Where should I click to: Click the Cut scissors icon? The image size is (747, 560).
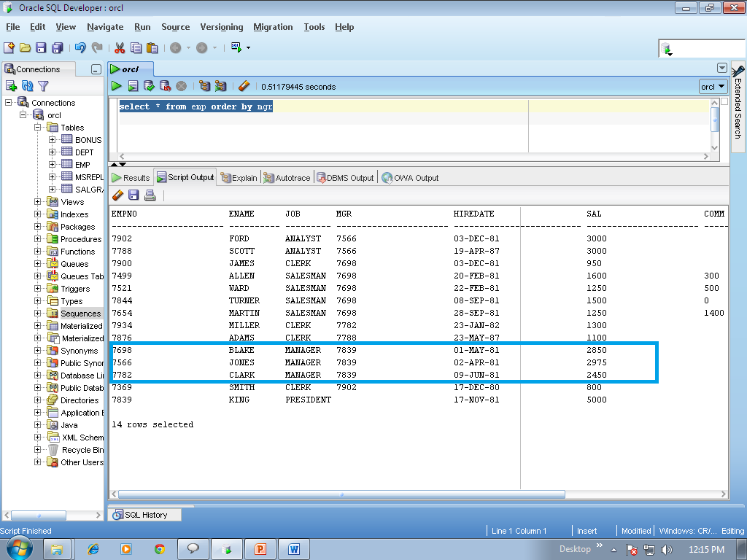120,48
